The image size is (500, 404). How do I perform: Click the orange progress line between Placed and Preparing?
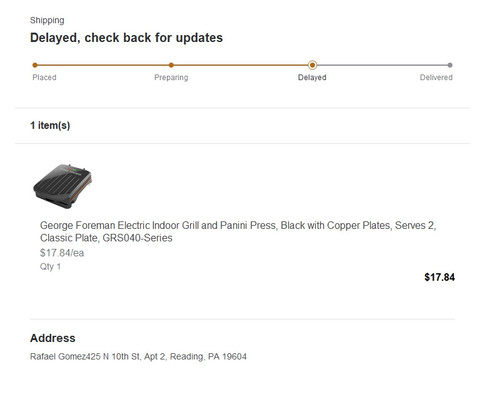103,65
